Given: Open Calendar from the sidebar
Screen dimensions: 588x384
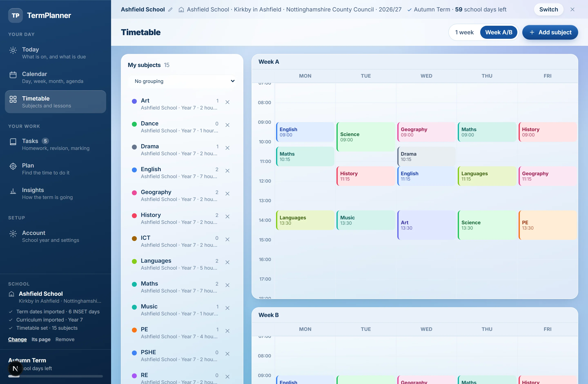Looking at the screenshot, I should 55,77.
